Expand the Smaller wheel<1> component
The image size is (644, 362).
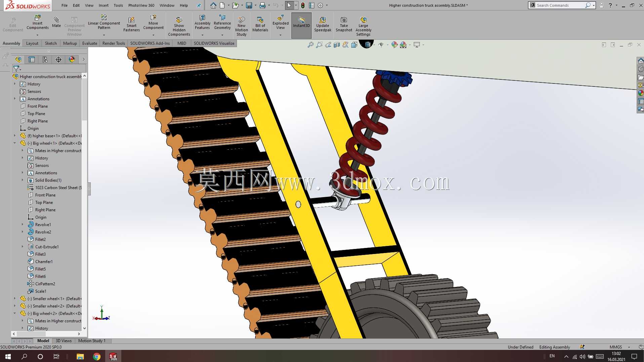click(15, 298)
